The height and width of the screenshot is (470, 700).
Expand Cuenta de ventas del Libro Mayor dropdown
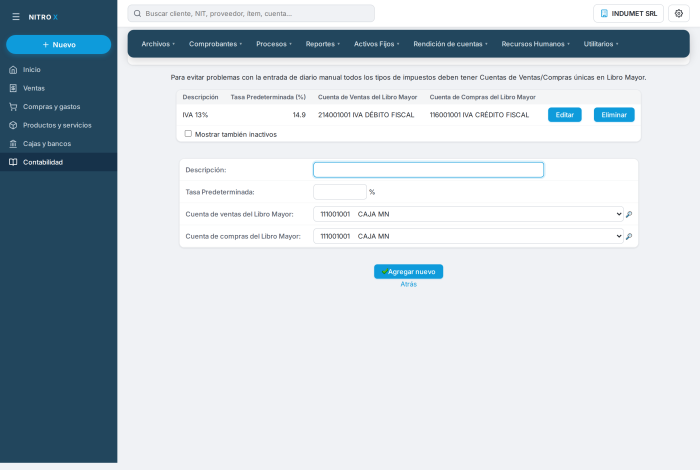468,214
